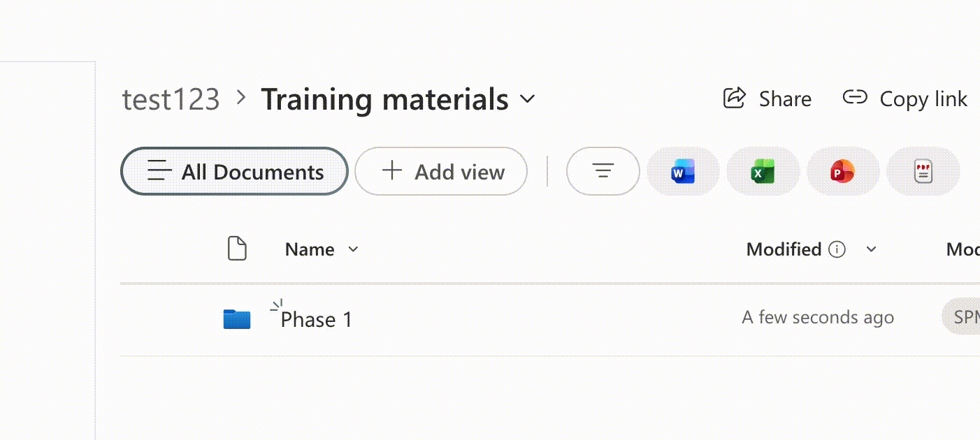
Task: Create a new Excel workbook
Action: tap(763, 171)
